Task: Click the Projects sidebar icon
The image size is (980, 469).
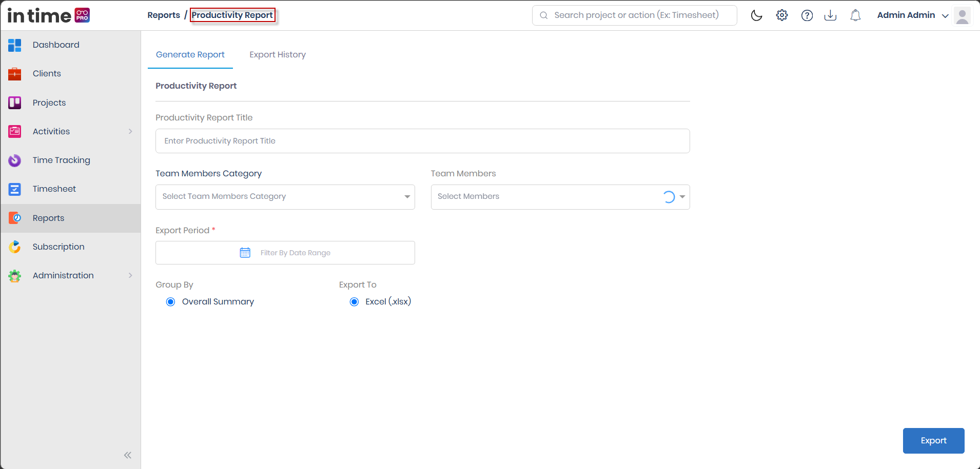Action: (x=15, y=103)
